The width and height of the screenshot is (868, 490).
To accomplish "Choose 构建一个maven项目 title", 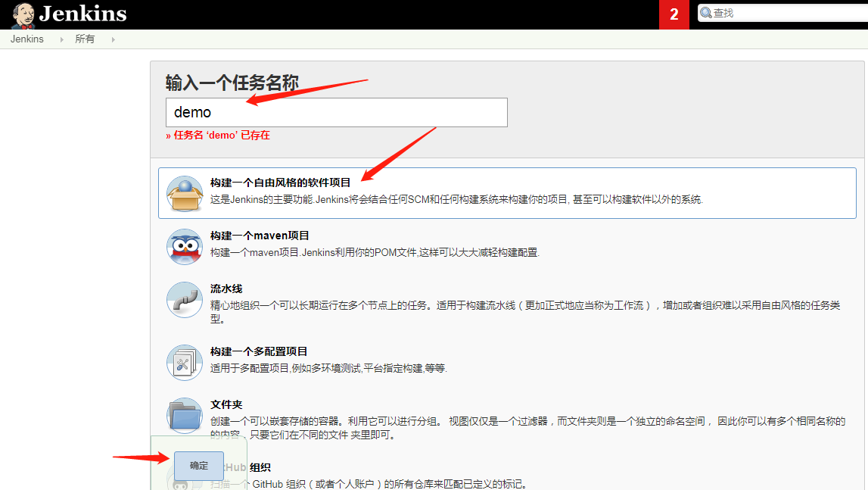I will click(260, 236).
